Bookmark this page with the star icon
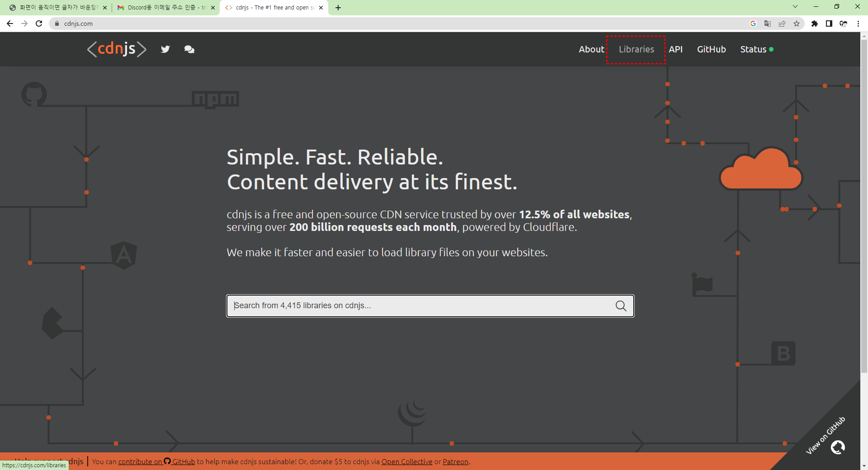 pos(797,23)
